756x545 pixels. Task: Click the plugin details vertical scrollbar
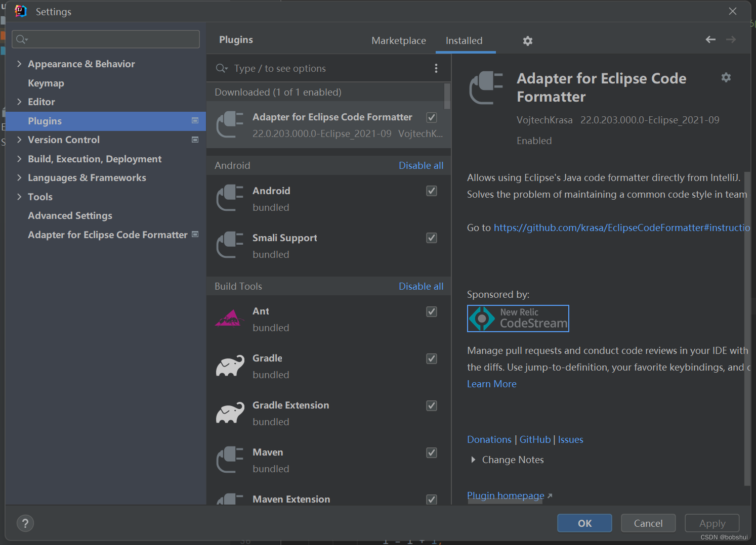point(747,329)
